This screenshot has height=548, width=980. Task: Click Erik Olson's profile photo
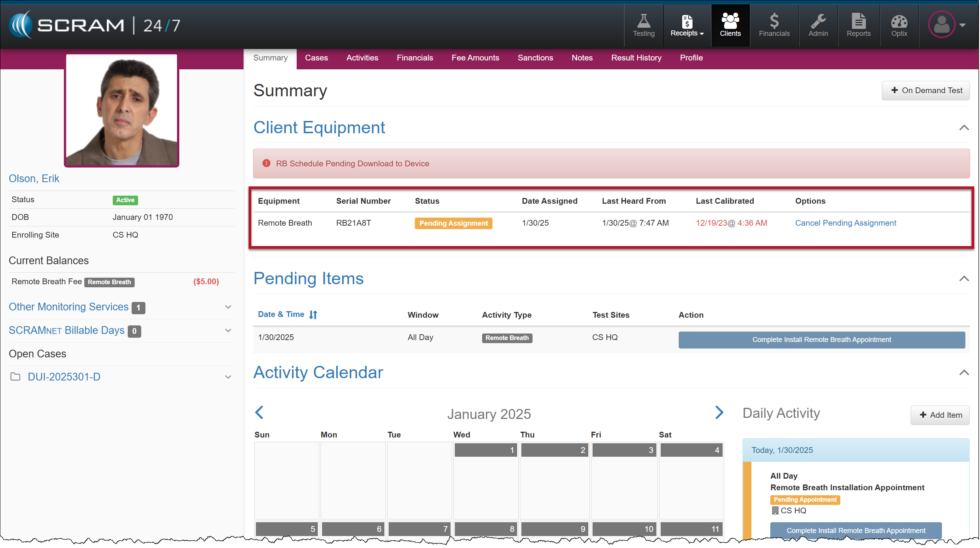point(121,111)
